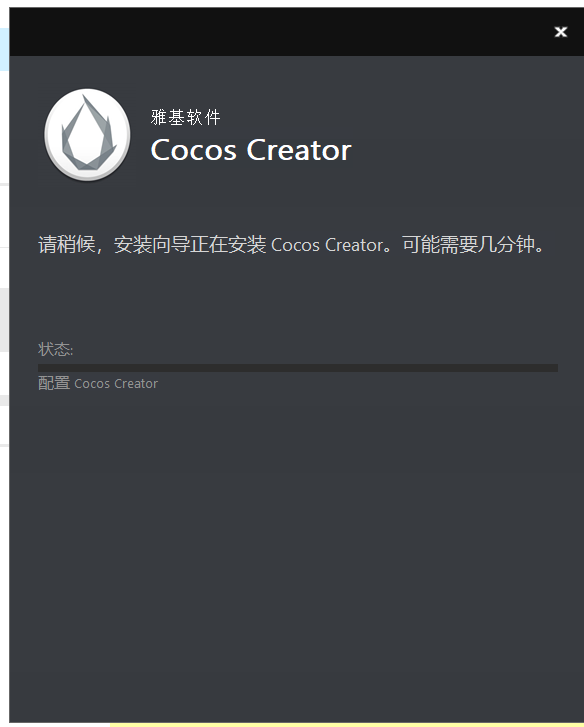
Task: Click the gray flame shape inside the logo
Action: tap(88, 132)
